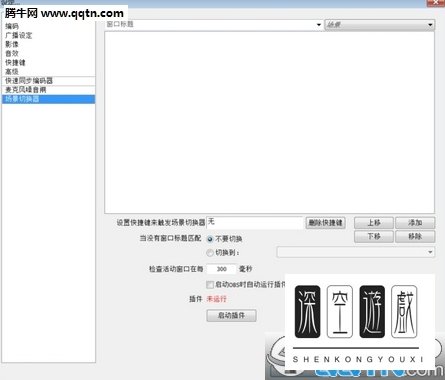The image size is (445, 380).
Task: Click the 删除快捷键 button
Action: pos(325,223)
